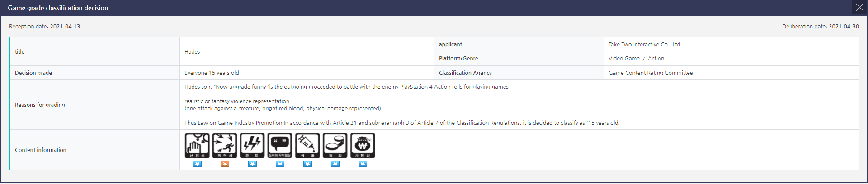Click the Deliberation date 2021-04-30 text
This screenshot has height=184, width=868.
[x=821, y=27]
